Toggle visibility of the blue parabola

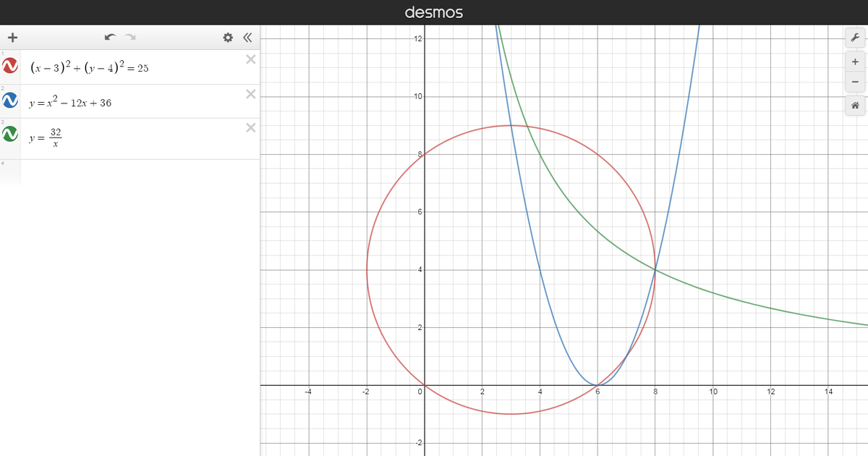click(x=11, y=101)
